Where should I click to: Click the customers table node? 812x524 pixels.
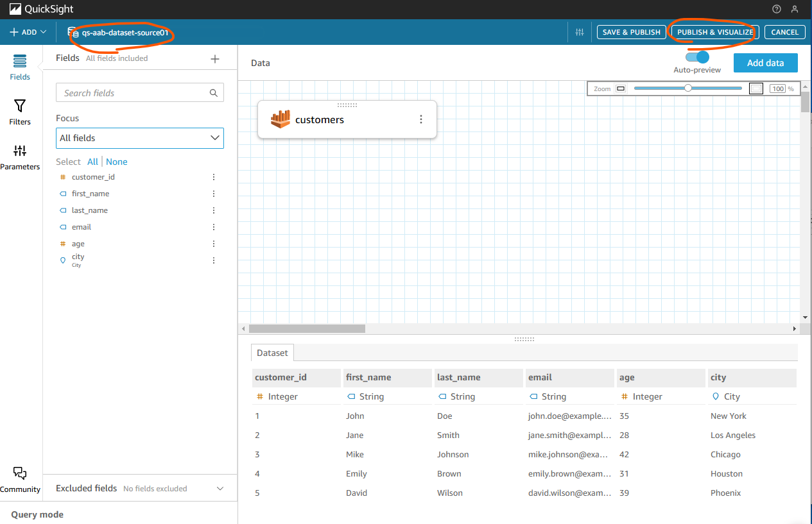coord(347,119)
